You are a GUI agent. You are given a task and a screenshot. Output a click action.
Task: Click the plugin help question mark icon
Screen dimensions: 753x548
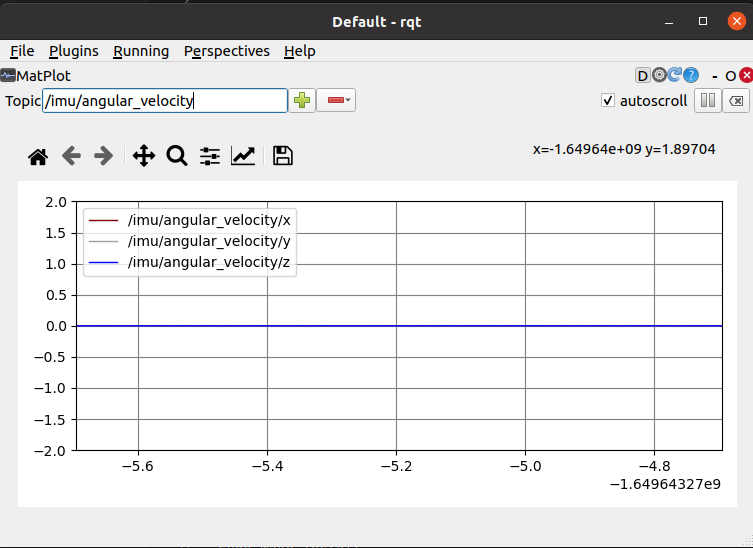click(691, 75)
